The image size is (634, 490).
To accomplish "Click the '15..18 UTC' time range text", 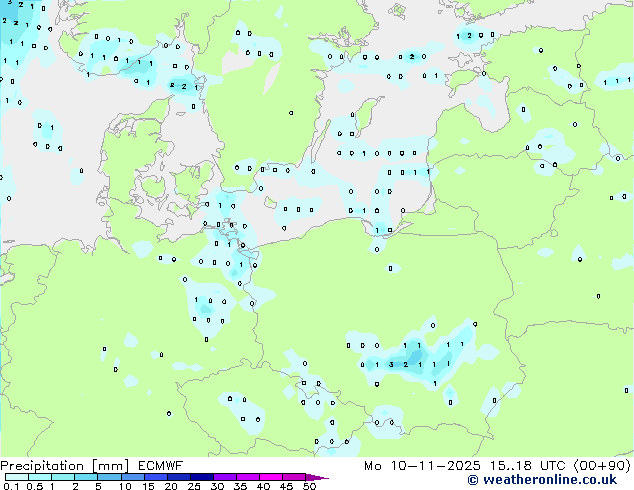I will coord(527,466).
